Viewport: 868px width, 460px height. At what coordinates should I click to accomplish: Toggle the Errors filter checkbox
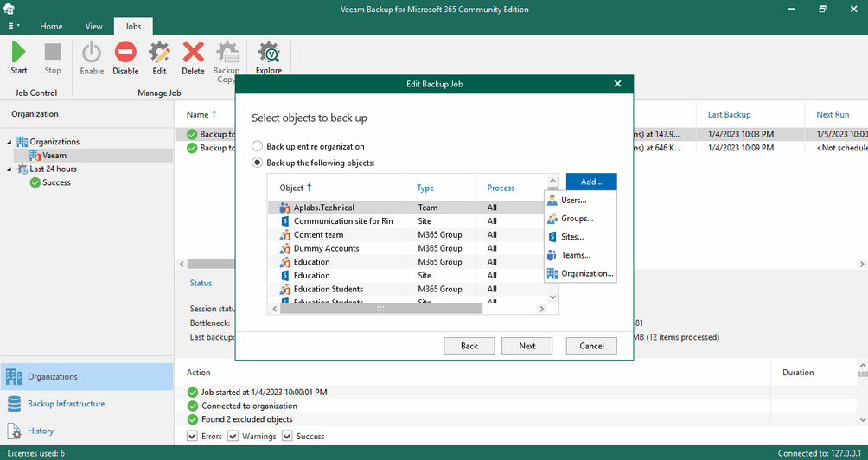193,437
